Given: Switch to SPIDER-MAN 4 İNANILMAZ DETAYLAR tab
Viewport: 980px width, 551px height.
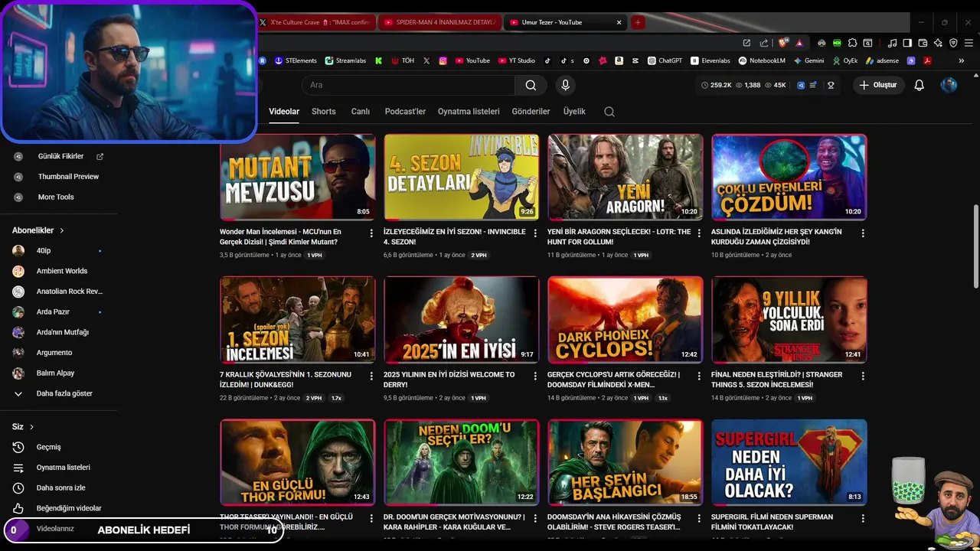Looking at the screenshot, I should tap(440, 22).
